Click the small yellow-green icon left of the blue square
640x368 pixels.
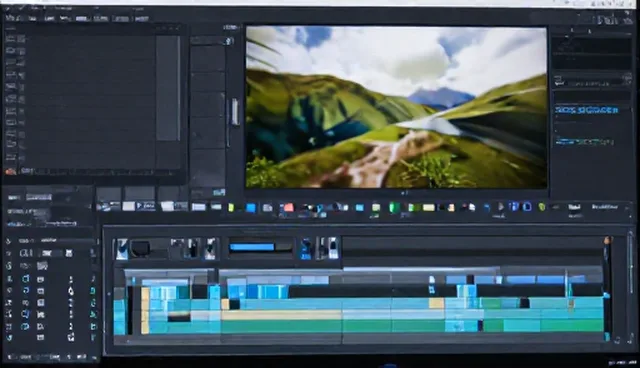(x=231, y=208)
